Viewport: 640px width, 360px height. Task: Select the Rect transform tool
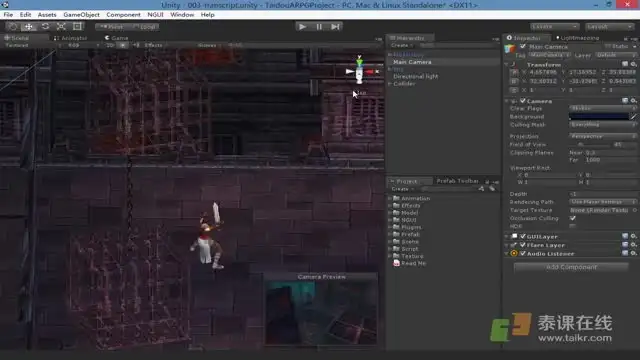tap(77, 27)
